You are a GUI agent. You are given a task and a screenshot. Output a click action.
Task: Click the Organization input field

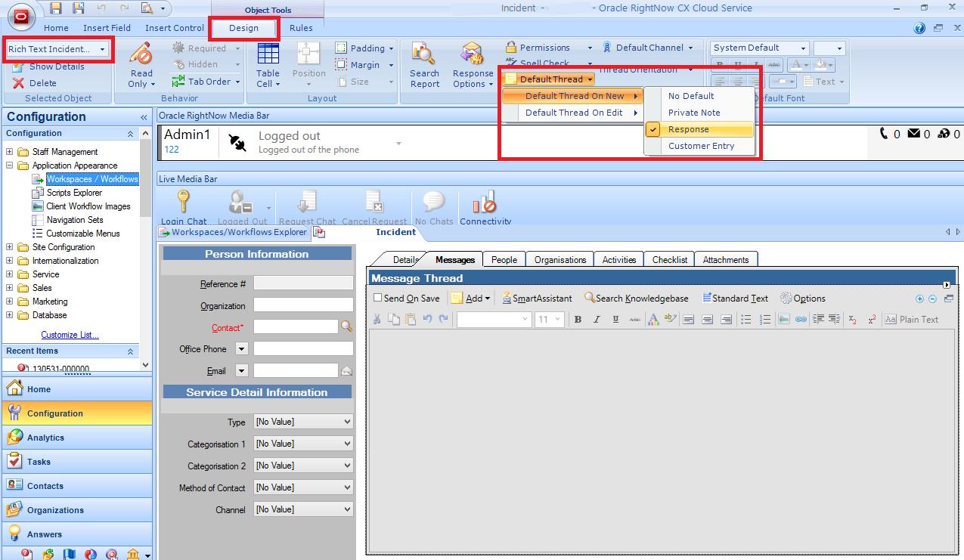pyautogui.click(x=302, y=305)
